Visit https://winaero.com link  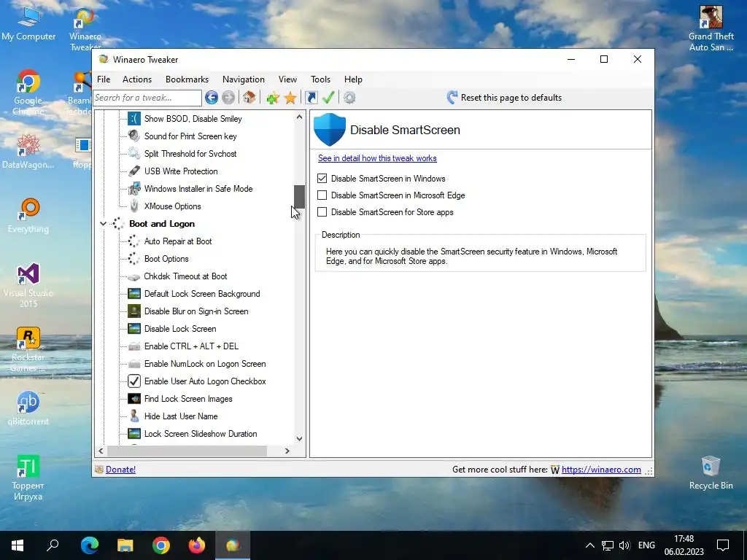pyautogui.click(x=601, y=470)
